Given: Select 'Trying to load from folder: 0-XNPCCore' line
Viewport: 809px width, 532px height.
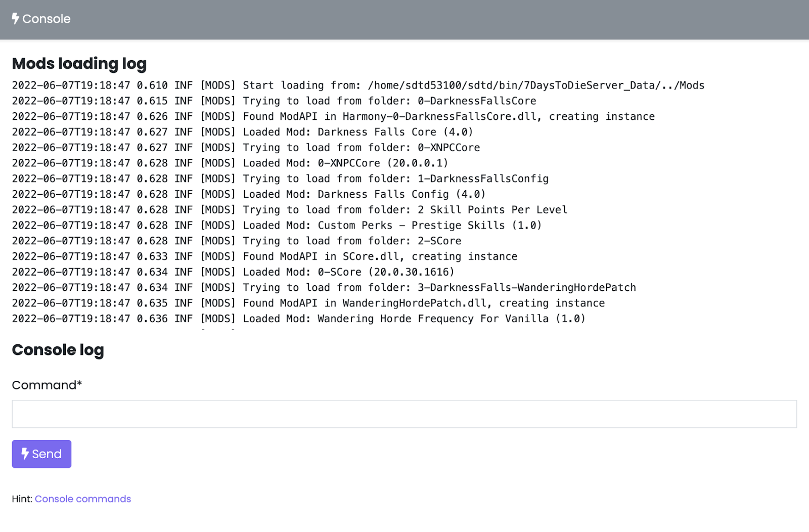Looking at the screenshot, I should pos(246,148).
